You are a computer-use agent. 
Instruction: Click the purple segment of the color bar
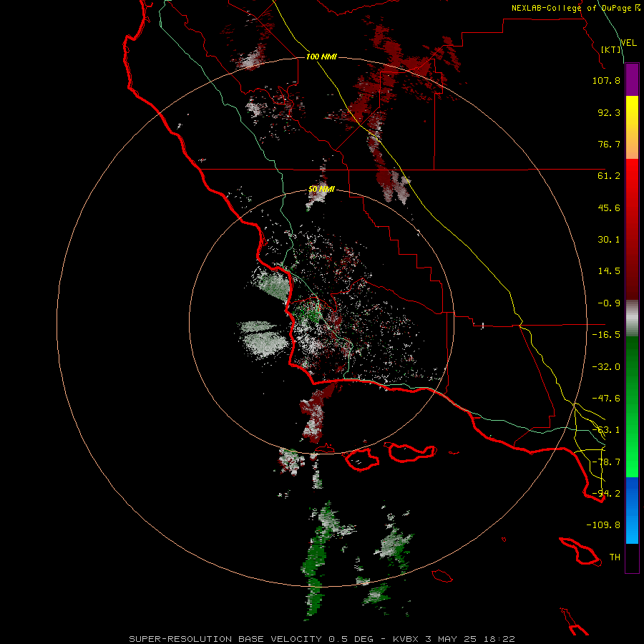point(632,79)
